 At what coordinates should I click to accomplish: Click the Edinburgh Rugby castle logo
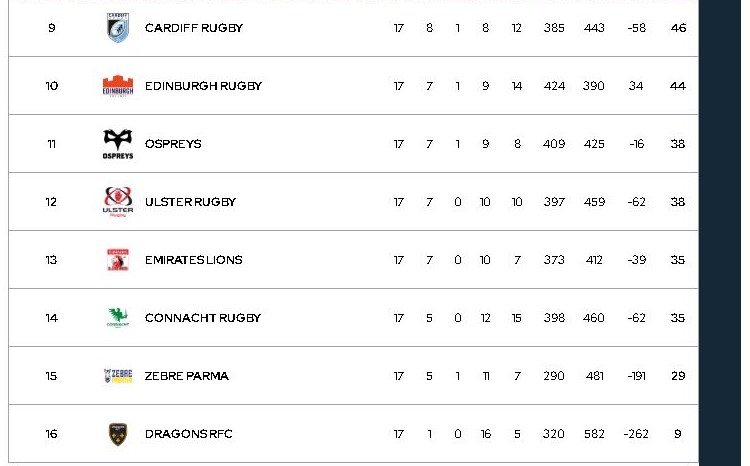point(118,86)
